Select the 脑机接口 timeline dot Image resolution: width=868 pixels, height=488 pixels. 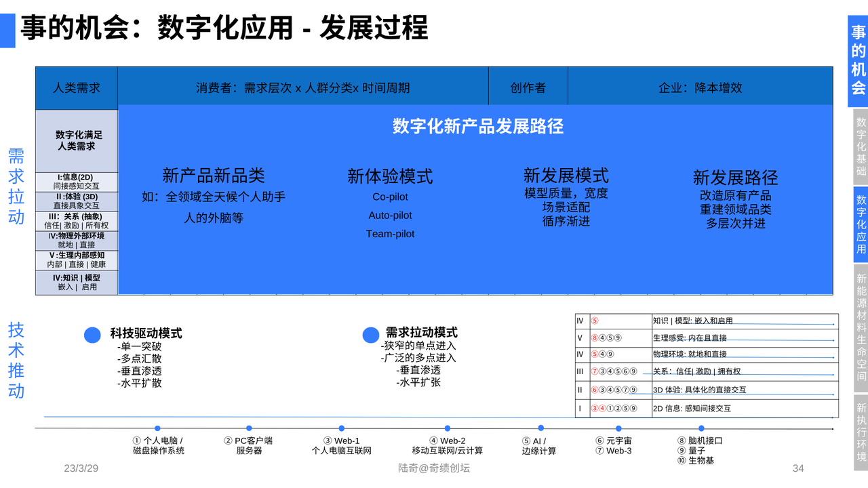701,428
